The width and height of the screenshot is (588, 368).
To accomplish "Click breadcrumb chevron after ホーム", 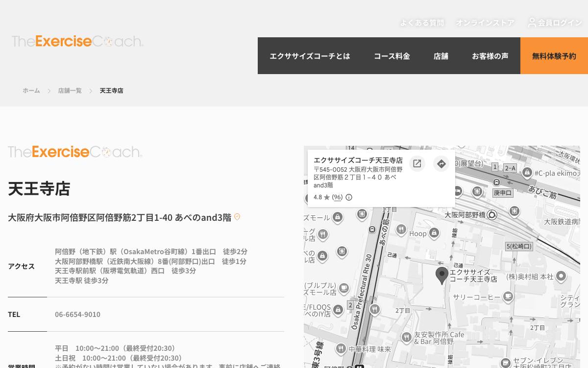I will [49, 91].
